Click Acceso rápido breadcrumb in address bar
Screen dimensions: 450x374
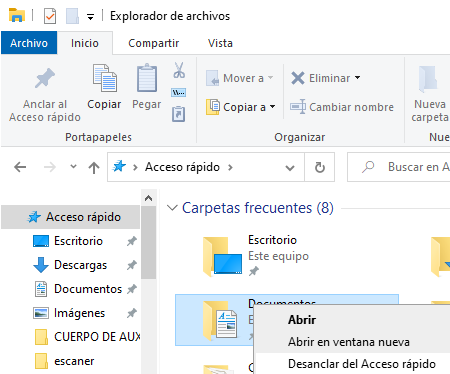tap(182, 167)
